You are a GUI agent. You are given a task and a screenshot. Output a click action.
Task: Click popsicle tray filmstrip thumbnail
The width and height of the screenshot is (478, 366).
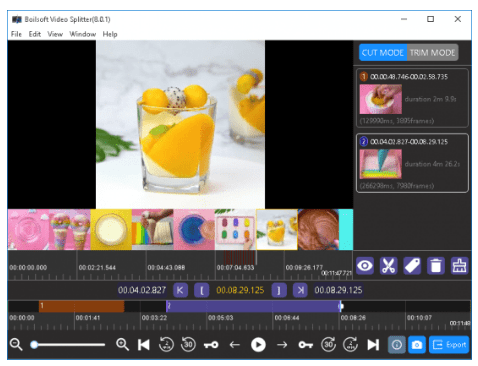pyautogui.click(x=235, y=229)
